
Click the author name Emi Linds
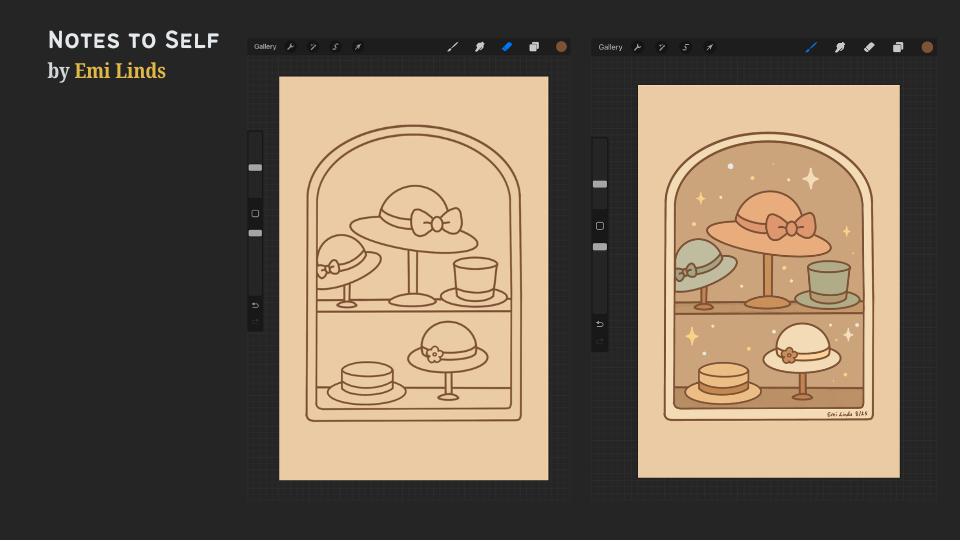120,71
